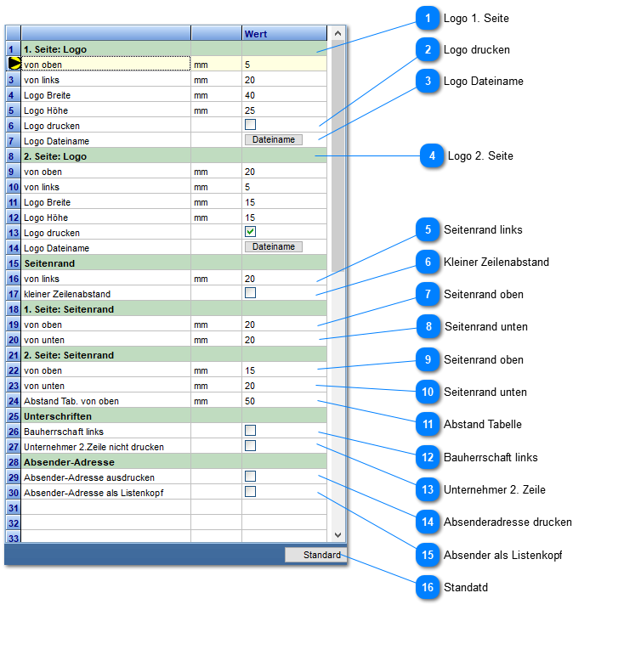
Task: Enable Absender-Adresse ausdrucken checkbox
Action: coord(250,476)
